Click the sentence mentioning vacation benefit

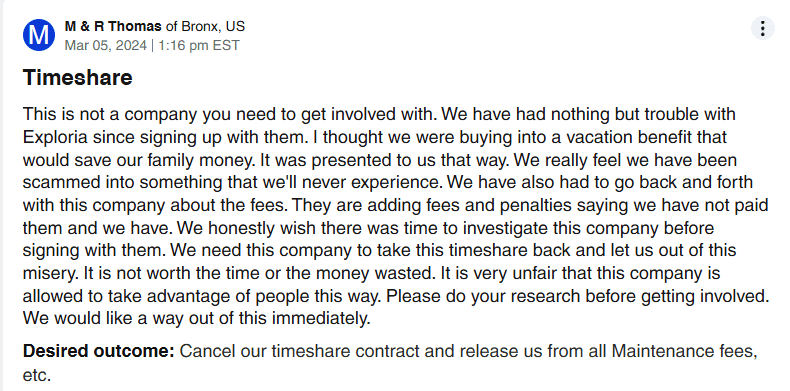coord(518,137)
